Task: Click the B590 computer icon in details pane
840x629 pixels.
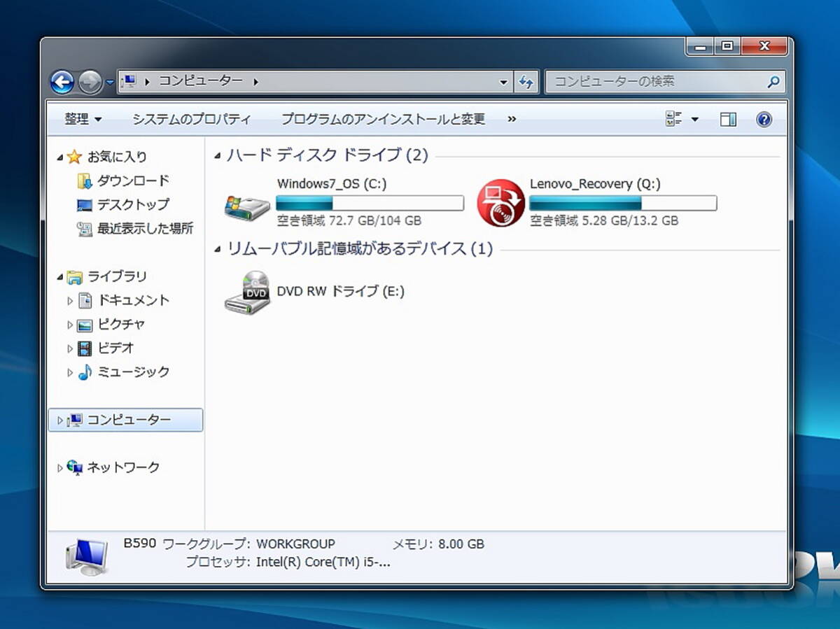Action: pyautogui.click(x=87, y=556)
